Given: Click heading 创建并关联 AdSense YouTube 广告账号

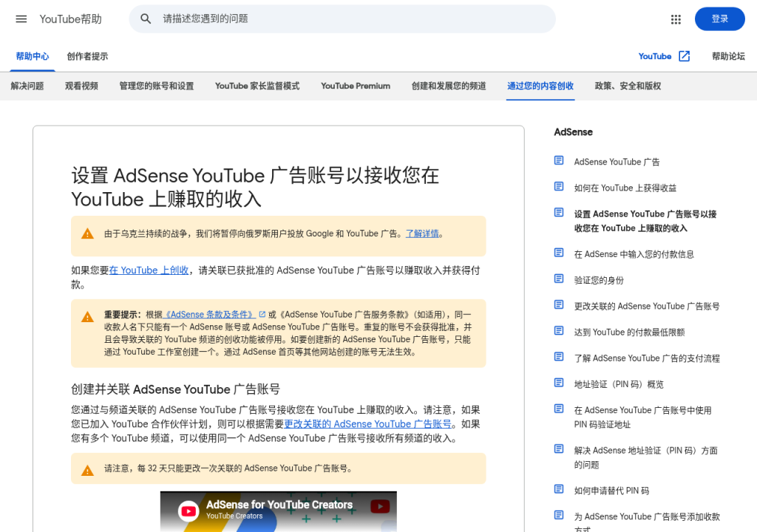Looking at the screenshot, I should (x=176, y=389).
